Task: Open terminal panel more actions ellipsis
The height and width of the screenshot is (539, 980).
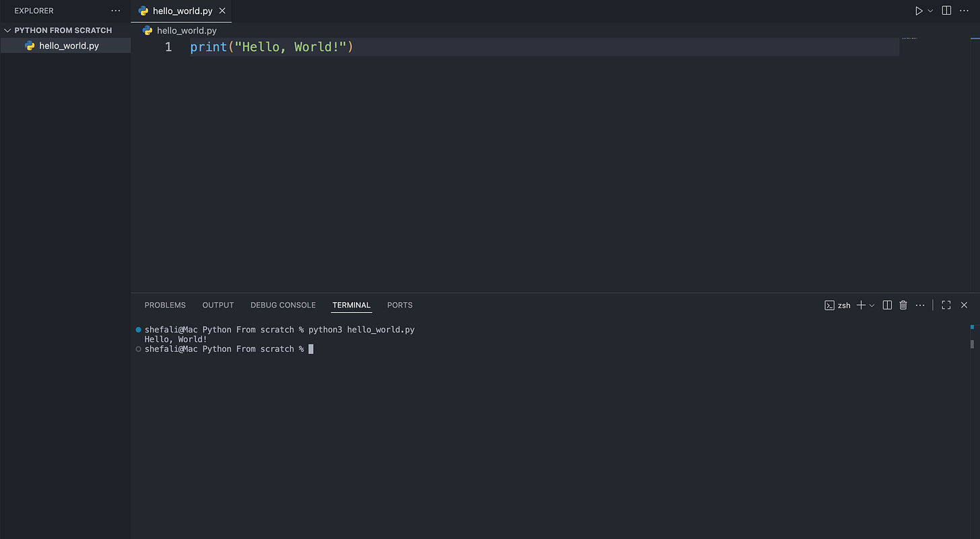Action: pos(920,306)
